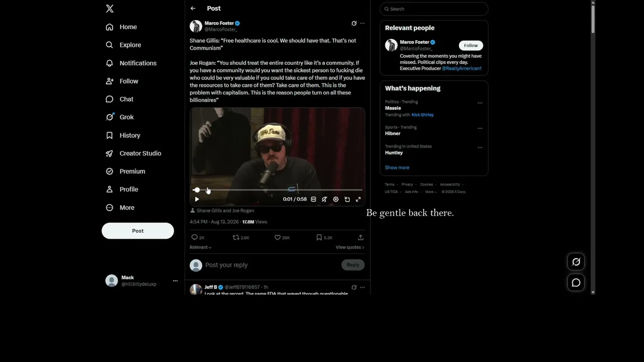Seek along the video progress bar
644x362 pixels.
click(x=277, y=190)
